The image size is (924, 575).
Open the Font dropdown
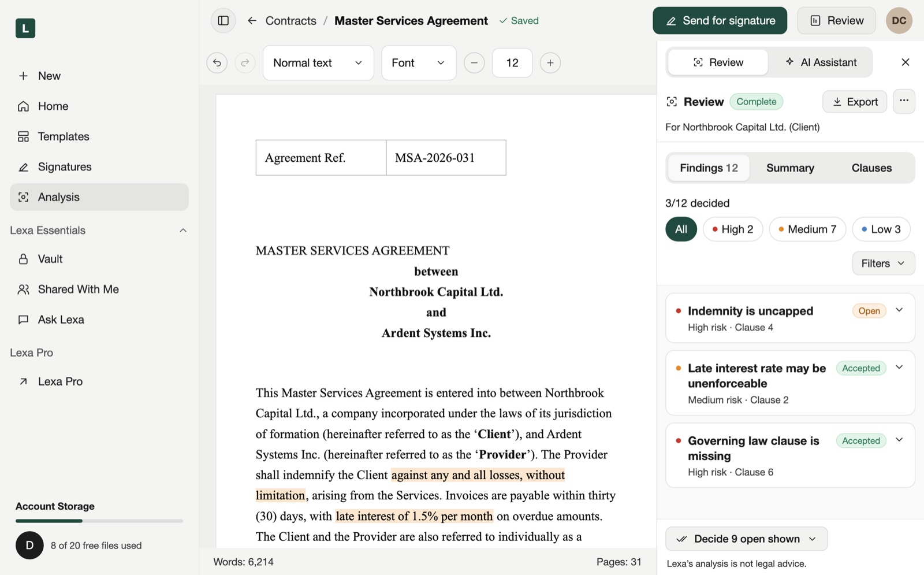click(419, 63)
